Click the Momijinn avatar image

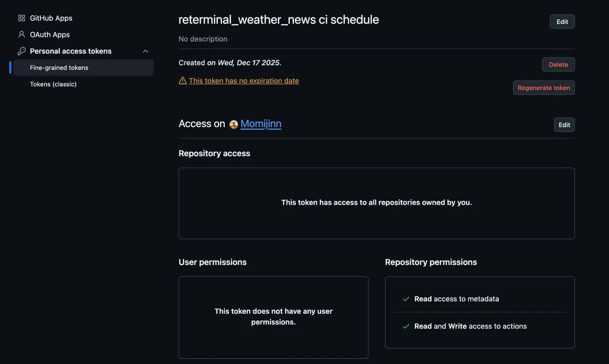233,124
